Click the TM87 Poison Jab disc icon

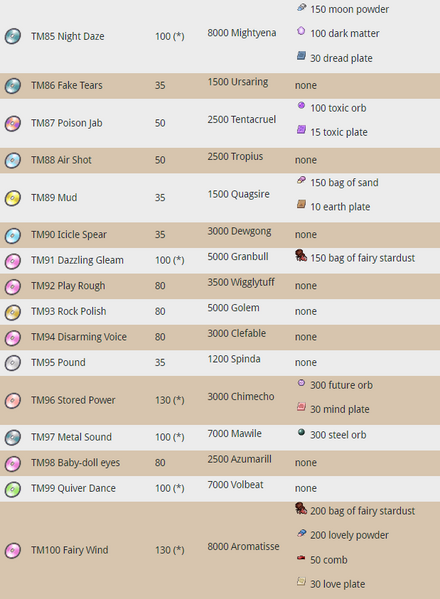13,123
